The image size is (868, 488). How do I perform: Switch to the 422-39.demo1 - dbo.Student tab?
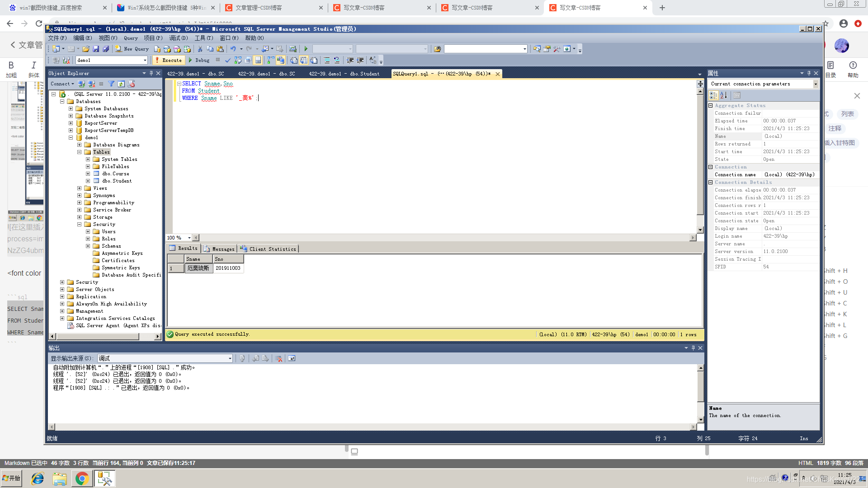(344, 74)
